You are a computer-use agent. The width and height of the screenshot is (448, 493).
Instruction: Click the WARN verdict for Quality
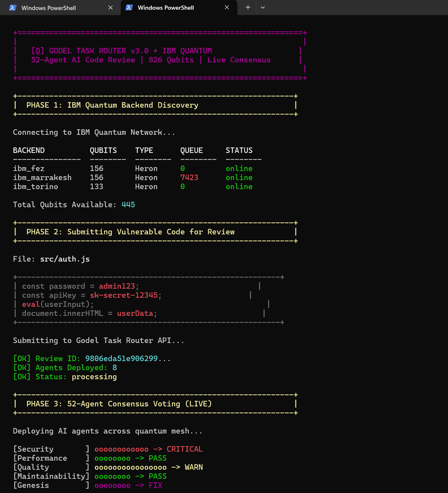(x=194, y=467)
